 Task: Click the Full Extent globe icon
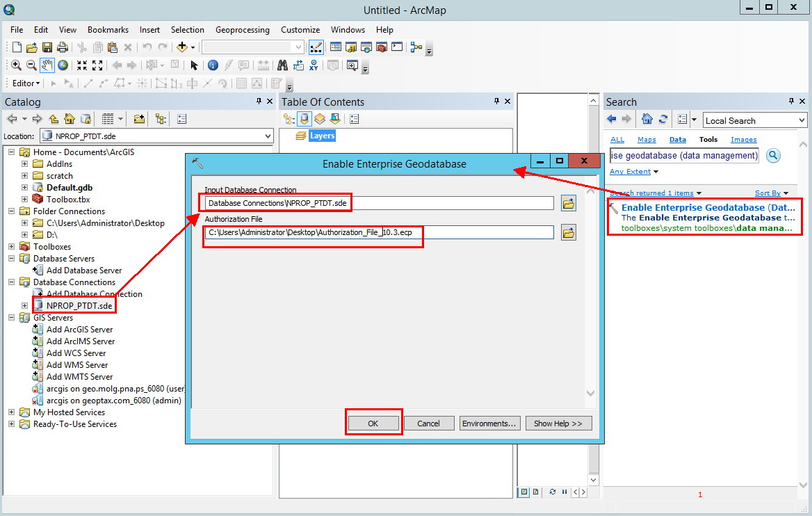tap(63, 65)
